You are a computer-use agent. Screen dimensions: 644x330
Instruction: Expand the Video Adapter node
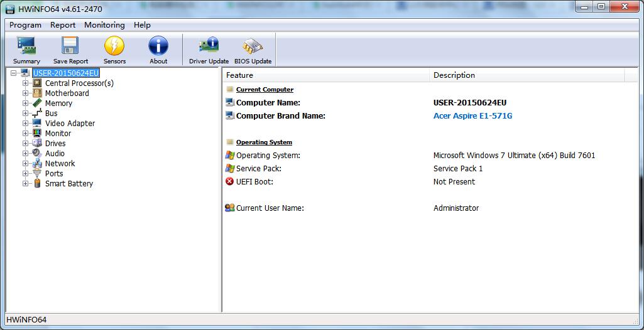tap(26, 123)
